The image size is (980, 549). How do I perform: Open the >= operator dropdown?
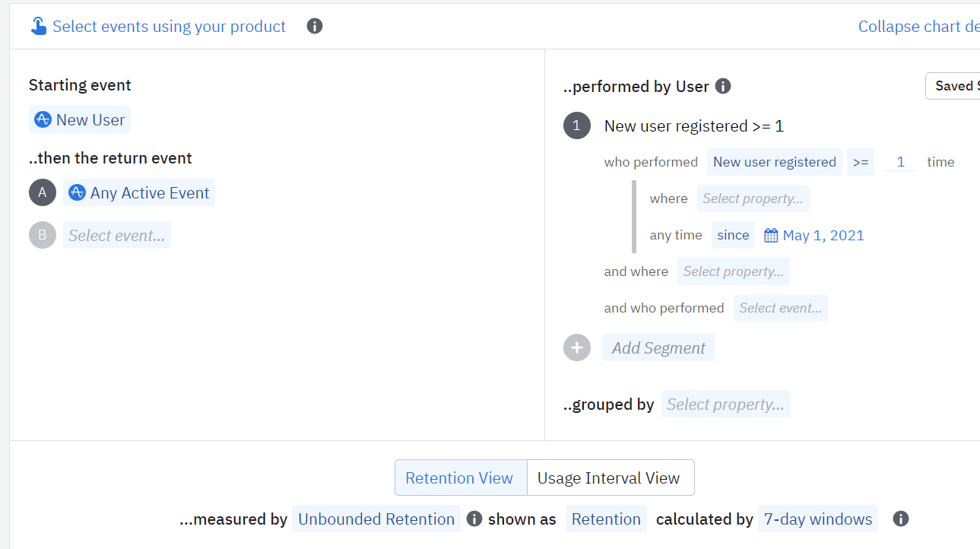(861, 162)
